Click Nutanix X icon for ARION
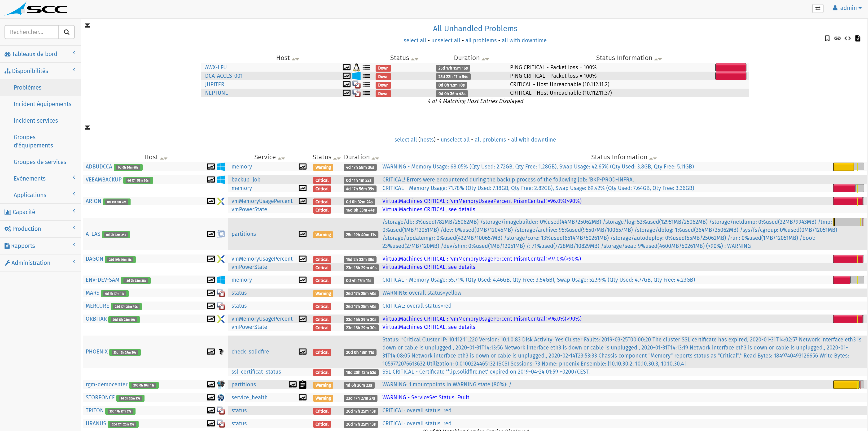 coord(221,201)
